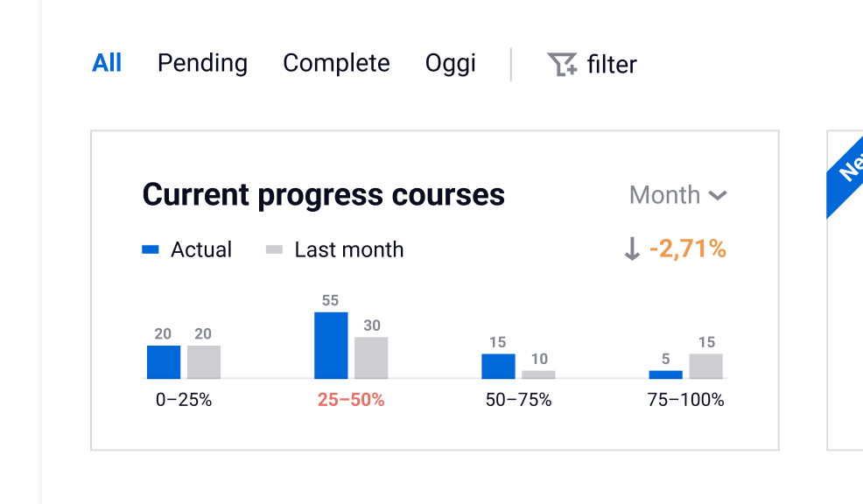The width and height of the screenshot is (863, 504).
Task: Click the Current progress courses title
Action: click(x=324, y=194)
